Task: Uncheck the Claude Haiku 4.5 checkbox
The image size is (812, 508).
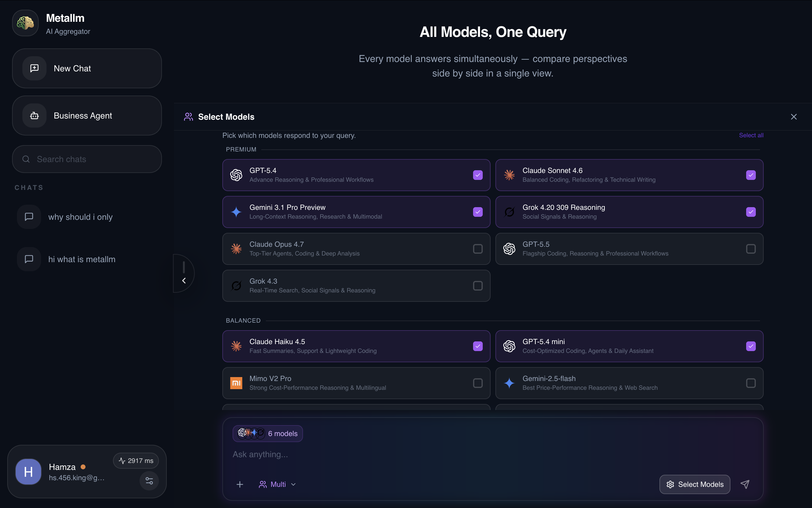Action: click(478, 346)
